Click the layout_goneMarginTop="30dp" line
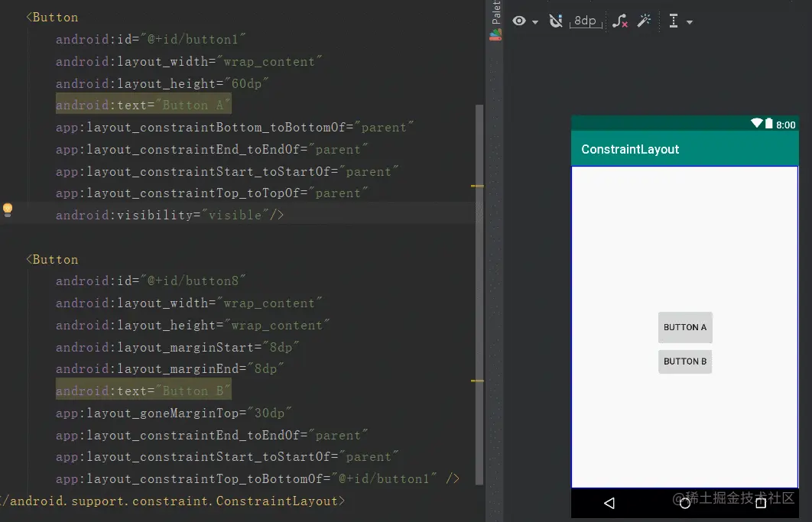The image size is (812, 522). pyautogui.click(x=174, y=413)
